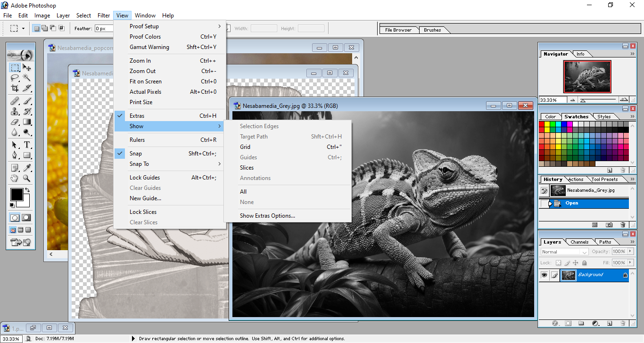Select the Type tool

(x=27, y=145)
